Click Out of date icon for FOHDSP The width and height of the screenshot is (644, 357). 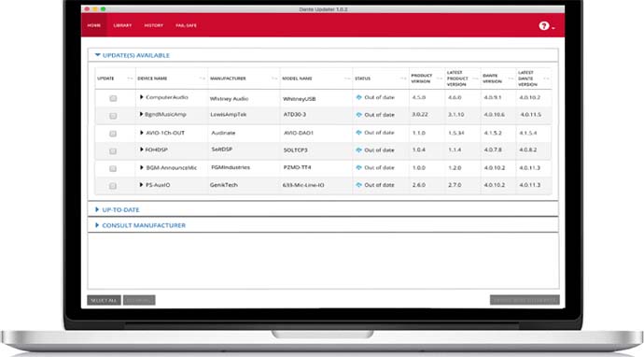(x=358, y=150)
